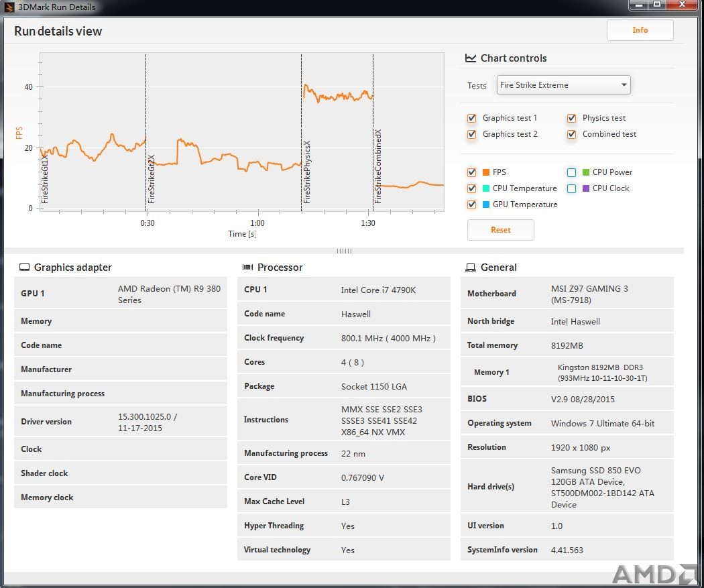Screen dimensions: 704x588
Task: Click the Chart controls heading text
Action: pos(514,58)
